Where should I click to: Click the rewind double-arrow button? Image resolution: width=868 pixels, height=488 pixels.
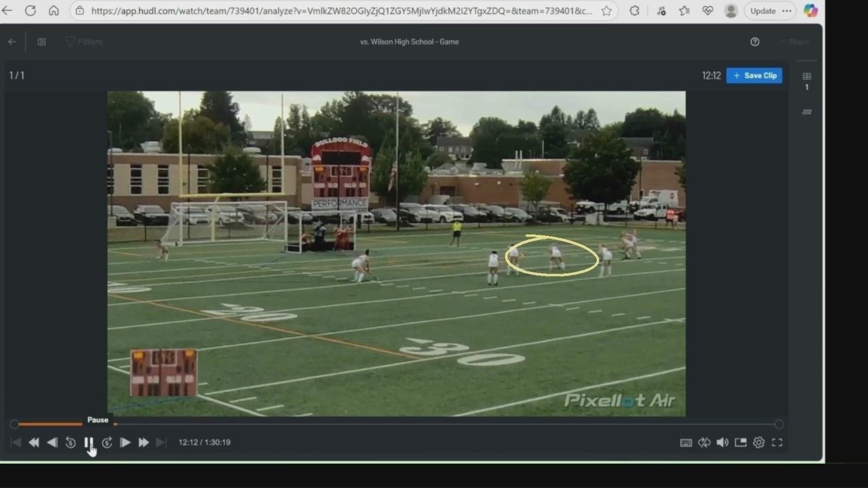pyautogui.click(x=33, y=443)
